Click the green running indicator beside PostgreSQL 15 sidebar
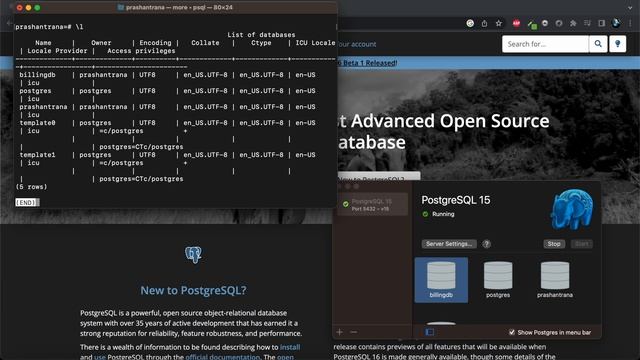Viewport: 640px width, 360px height. [x=346, y=204]
